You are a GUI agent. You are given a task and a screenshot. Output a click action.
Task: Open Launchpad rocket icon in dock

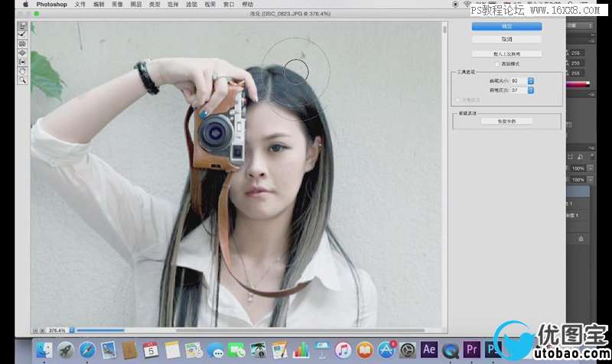66,349
